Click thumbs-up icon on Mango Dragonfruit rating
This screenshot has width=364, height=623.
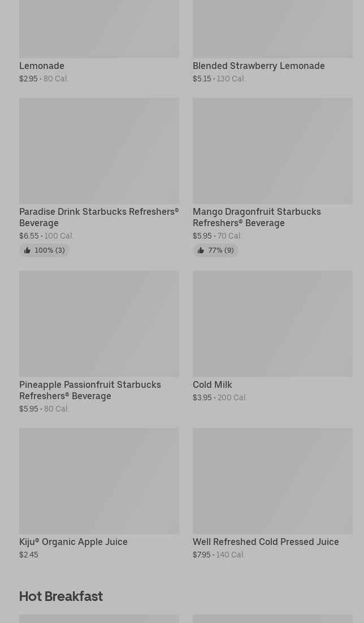(201, 250)
